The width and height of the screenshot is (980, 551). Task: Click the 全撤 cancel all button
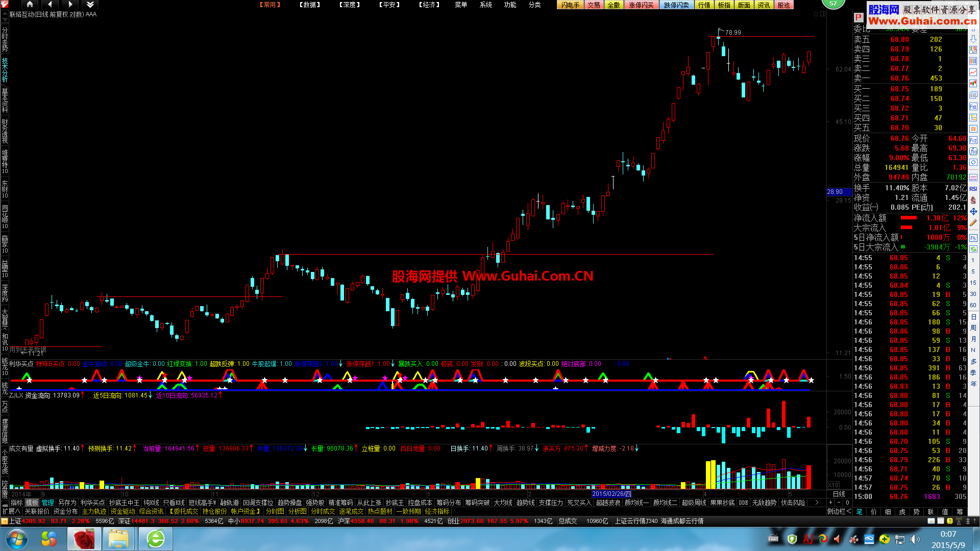coord(614,5)
